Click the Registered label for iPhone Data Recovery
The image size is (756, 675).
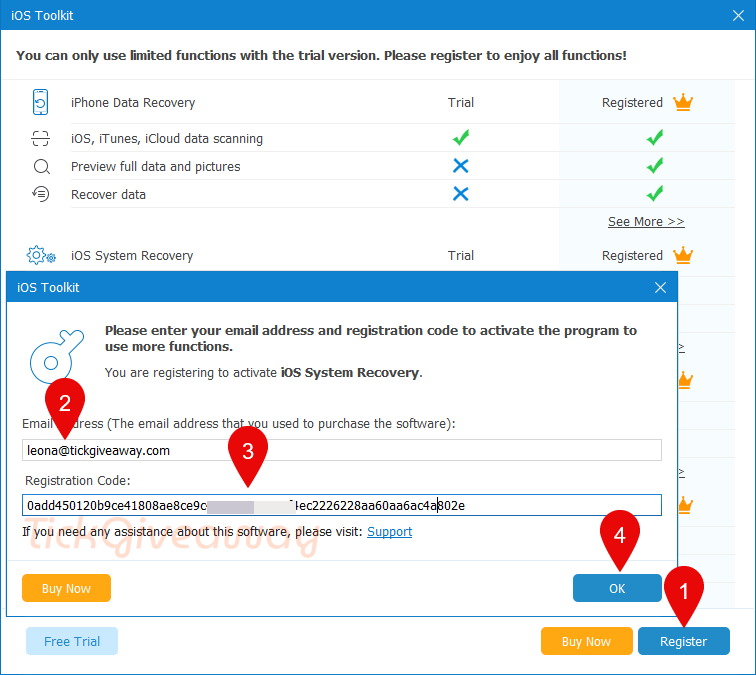coord(632,103)
